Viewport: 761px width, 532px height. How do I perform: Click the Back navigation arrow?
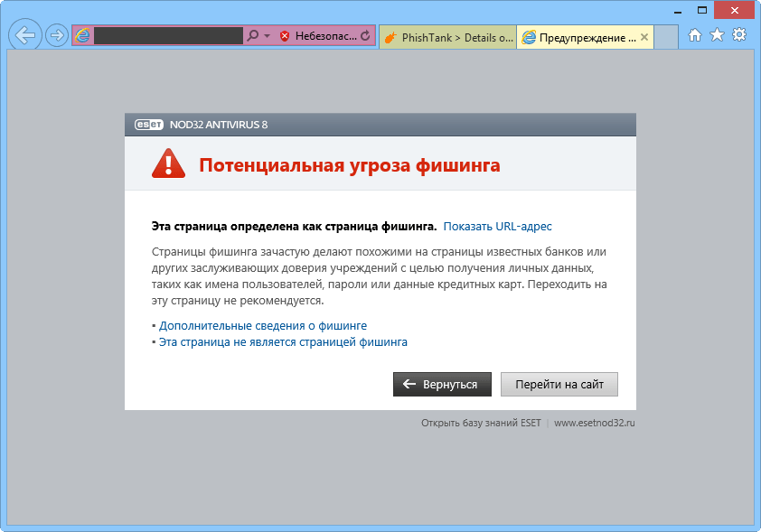coord(24,37)
